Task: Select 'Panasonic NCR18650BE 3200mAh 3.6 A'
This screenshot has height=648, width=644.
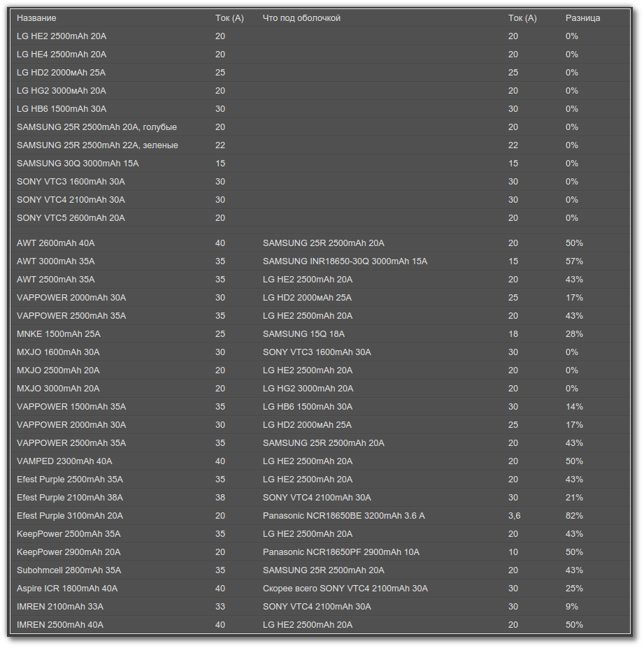Action: [x=343, y=516]
